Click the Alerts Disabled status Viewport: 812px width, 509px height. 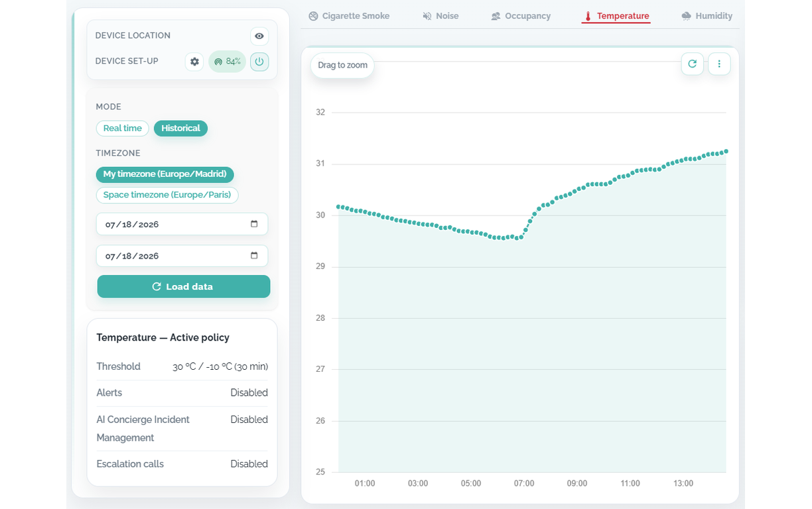tap(249, 393)
